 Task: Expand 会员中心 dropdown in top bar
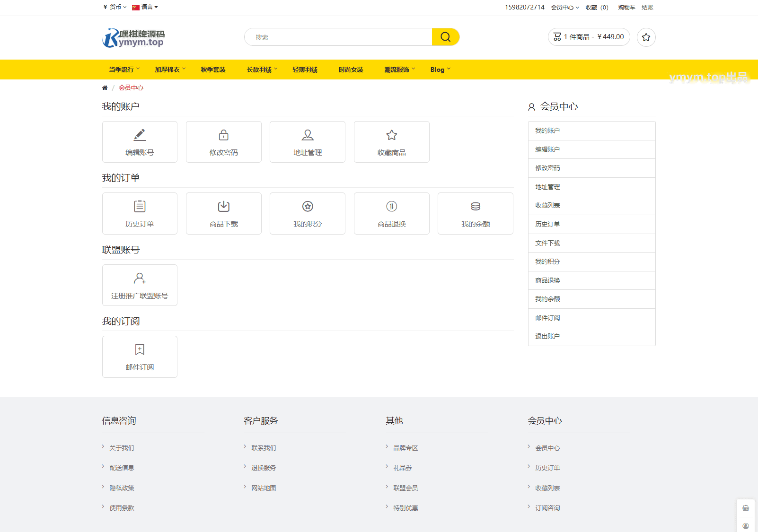click(565, 7)
